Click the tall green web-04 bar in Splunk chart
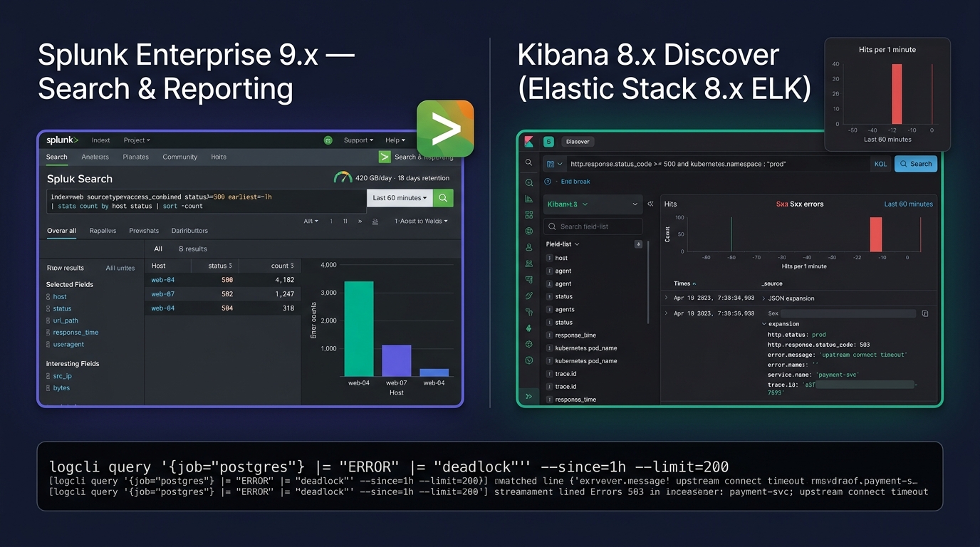The height and width of the screenshot is (547, 980). (358, 328)
